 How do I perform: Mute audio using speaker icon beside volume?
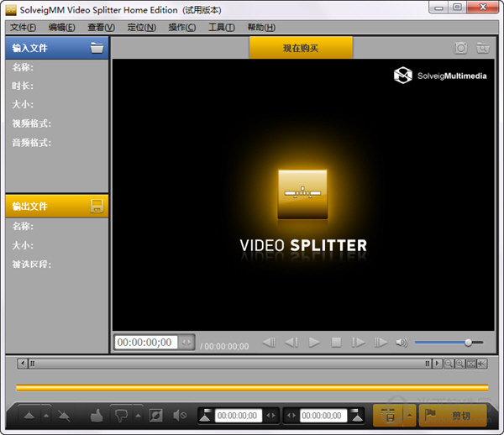tap(402, 343)
